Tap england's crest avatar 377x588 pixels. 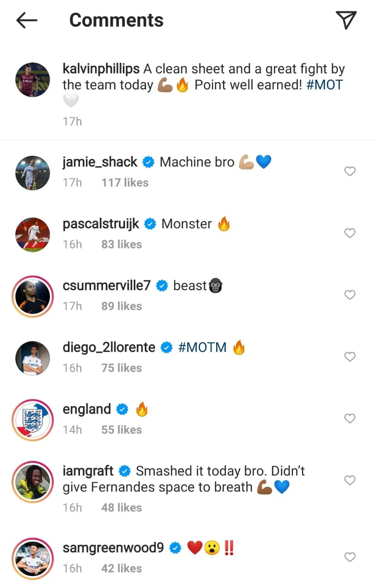[32, 420]
